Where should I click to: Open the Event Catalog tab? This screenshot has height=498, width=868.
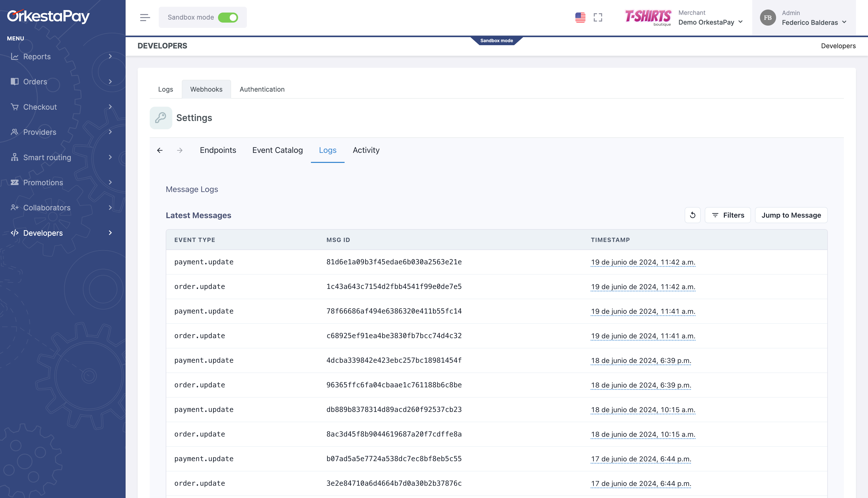pos(278,150)
